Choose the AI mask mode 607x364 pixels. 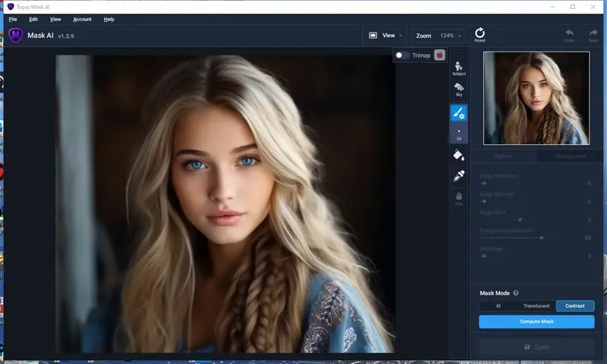498,306
